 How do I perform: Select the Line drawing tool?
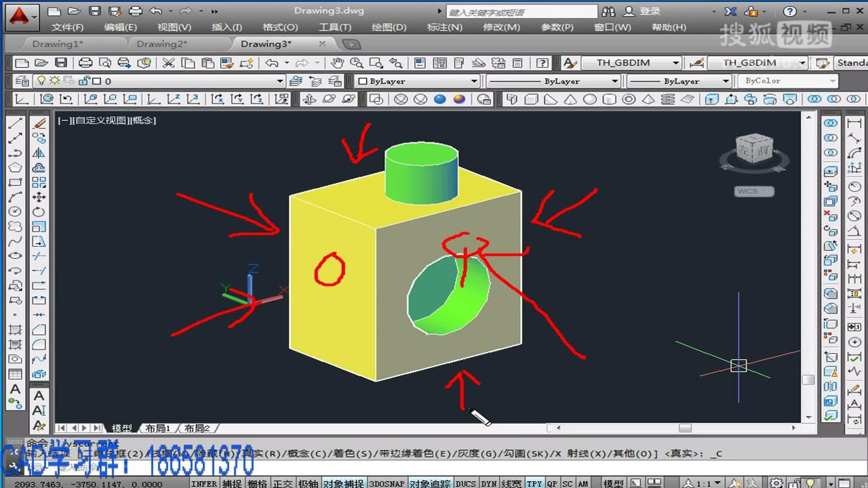click(15, 123)
